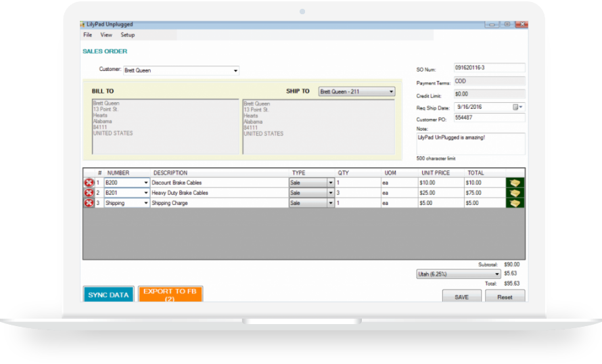Click the Note text box
The width and height of the screenshot is (602, 364).
(x=471, y=143)
